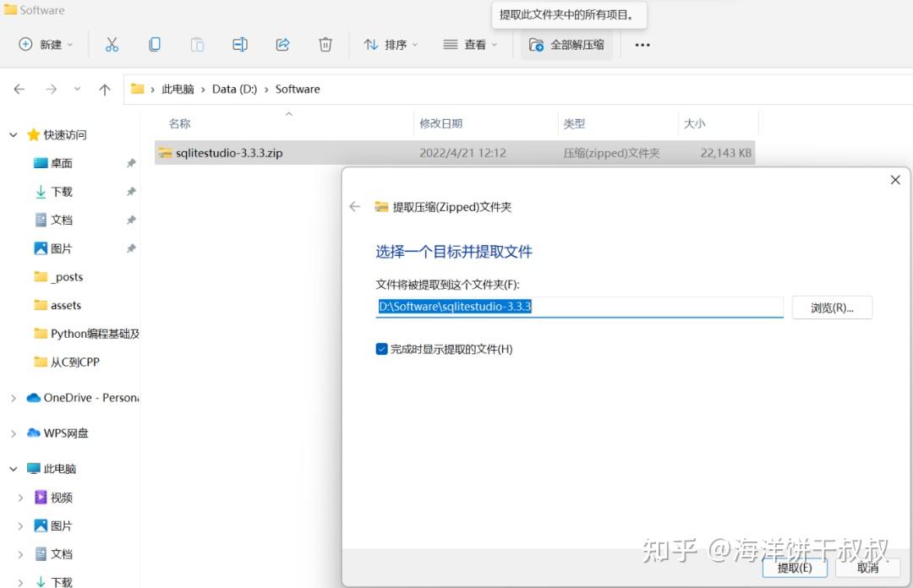Click the 提取(E) button to extract
913x588 pixels.
tap(793, 568)
